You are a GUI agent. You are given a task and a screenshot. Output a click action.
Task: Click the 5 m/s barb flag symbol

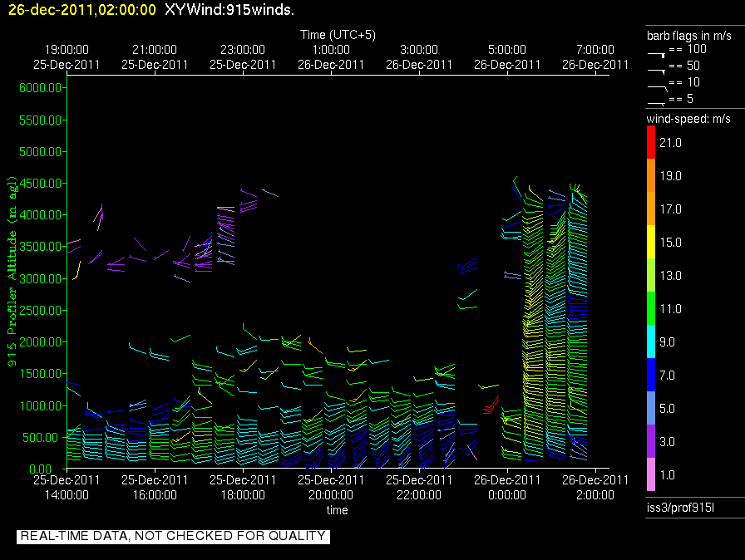(656, 104)
